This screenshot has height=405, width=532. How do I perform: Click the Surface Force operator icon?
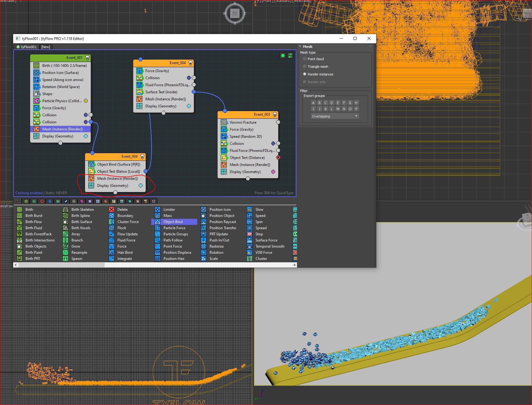click(250, 240)
